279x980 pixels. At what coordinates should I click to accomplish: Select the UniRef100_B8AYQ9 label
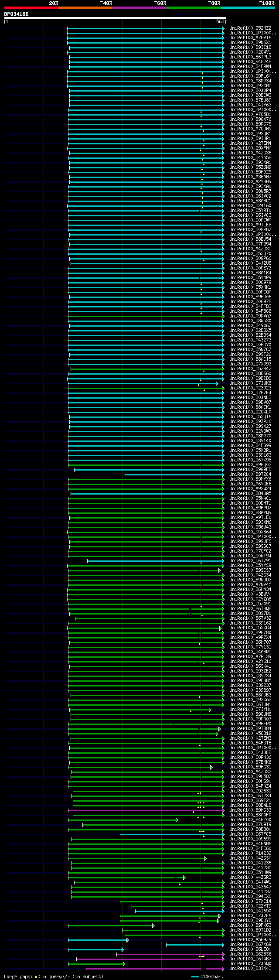250,512
